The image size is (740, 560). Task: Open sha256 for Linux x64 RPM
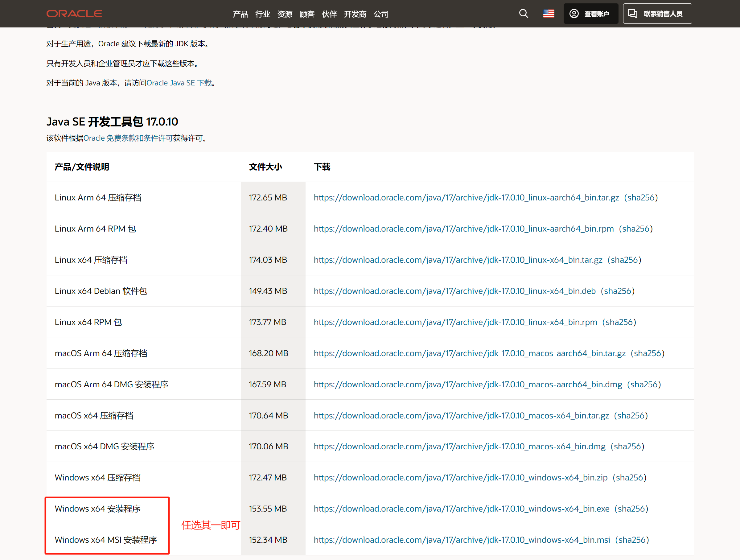tap(619, 322)
